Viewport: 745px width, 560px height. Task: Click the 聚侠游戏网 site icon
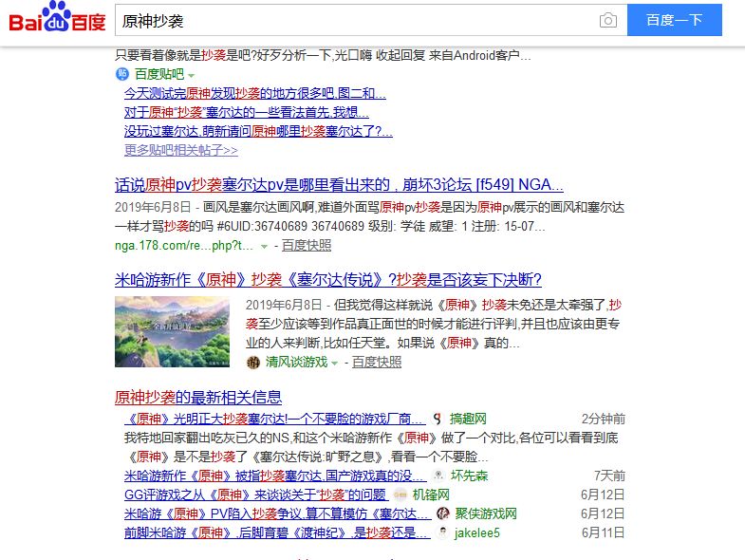tap(443, 513)
